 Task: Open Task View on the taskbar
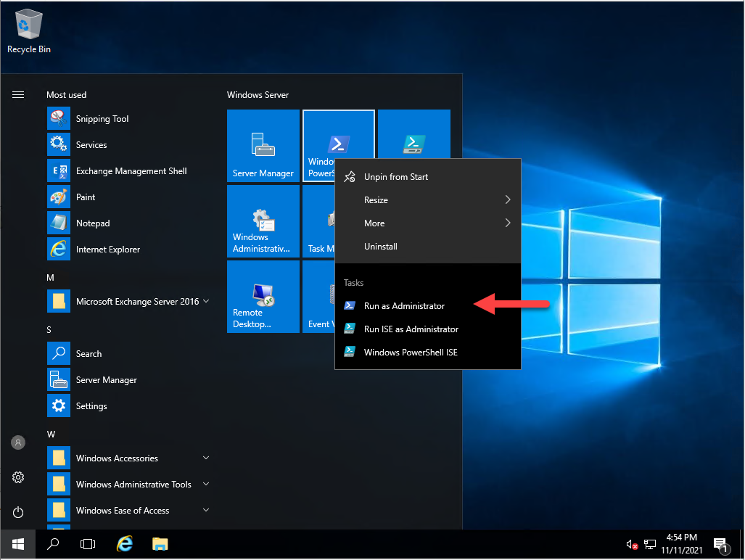click(88, 544)
